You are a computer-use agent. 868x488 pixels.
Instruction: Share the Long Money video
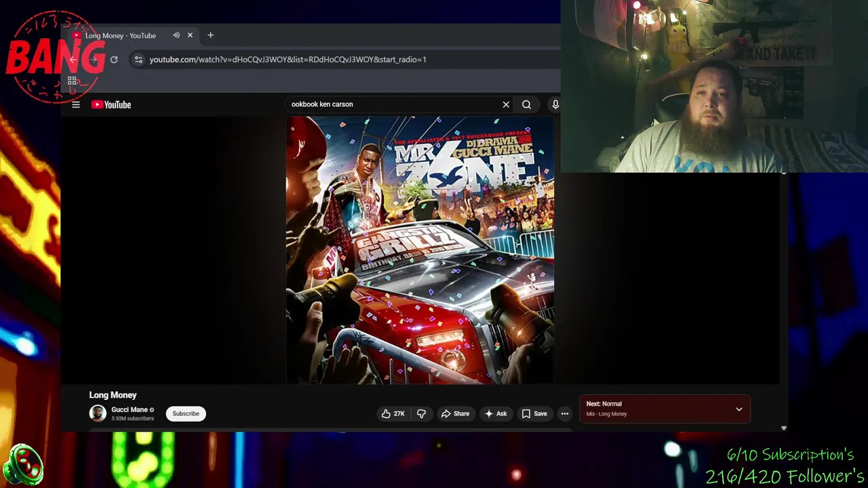tap(455, 413)
